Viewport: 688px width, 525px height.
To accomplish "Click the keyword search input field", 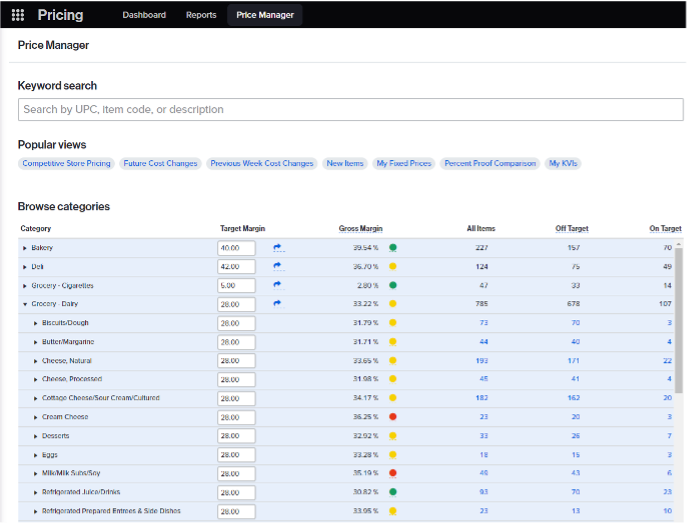I will (x=350, y=110).
